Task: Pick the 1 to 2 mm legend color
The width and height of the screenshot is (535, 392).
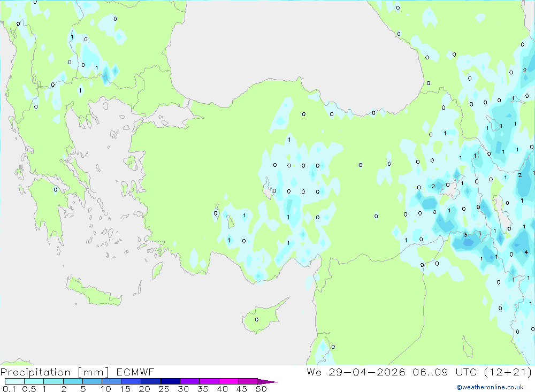Action: (53, 381)
